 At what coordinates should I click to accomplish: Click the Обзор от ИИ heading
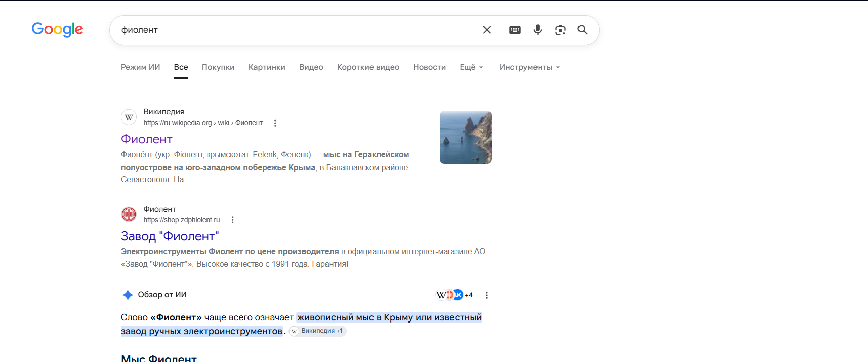(x=162, y=295)
